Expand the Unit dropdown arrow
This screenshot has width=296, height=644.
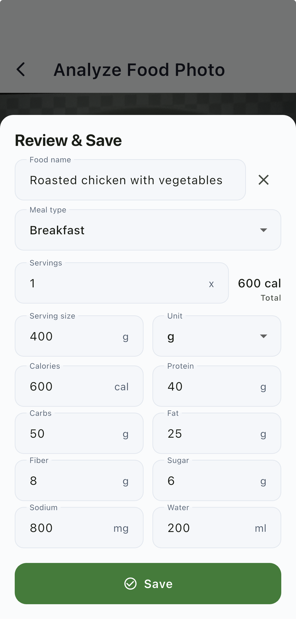(x=263, y=336)
